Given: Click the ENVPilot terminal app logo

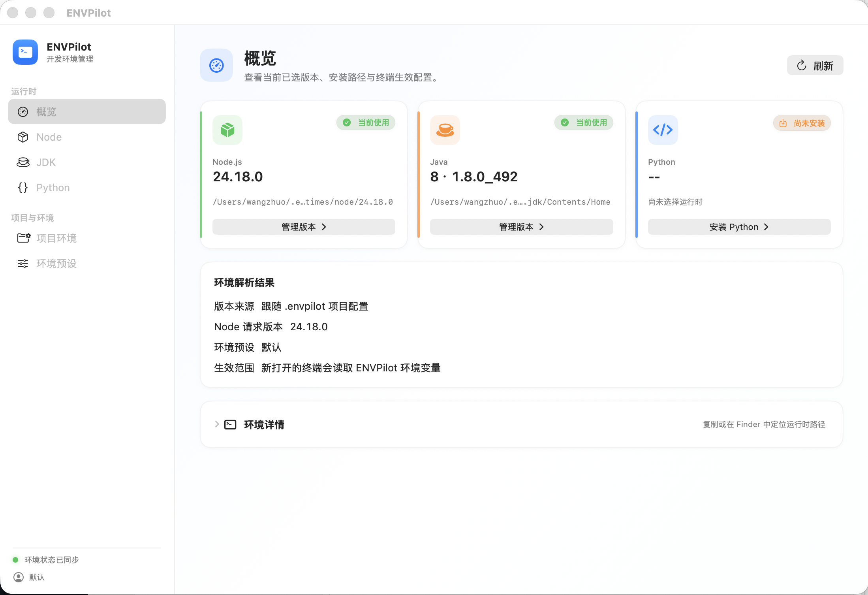Looking at the screenshot, I should 25,52.
